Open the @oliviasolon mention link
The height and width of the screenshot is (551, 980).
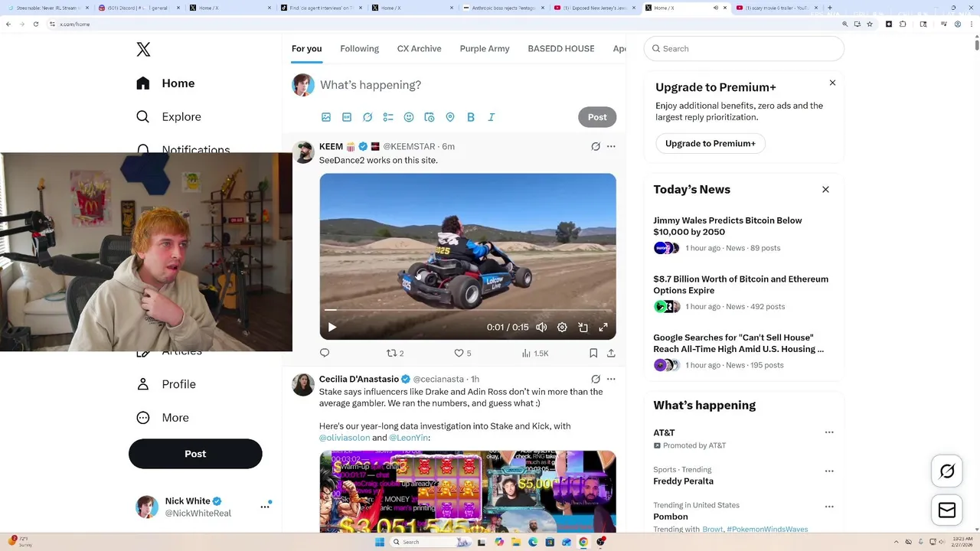click(344, 438)
